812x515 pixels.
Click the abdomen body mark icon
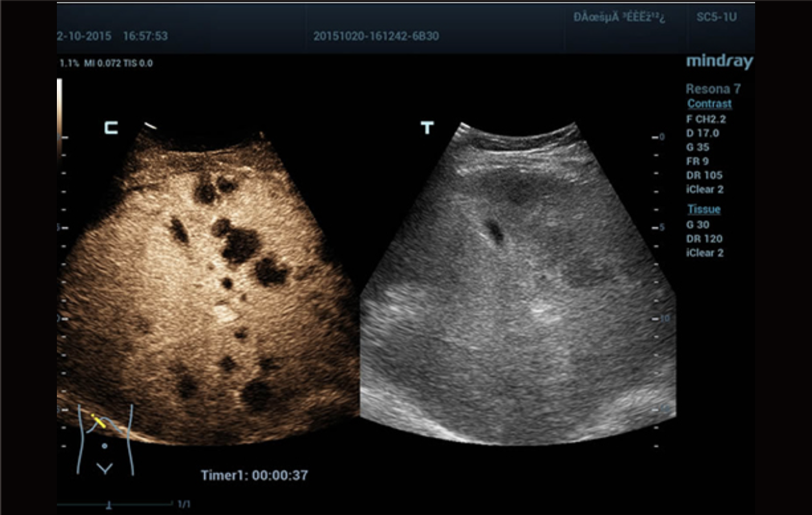click(105, 439)
